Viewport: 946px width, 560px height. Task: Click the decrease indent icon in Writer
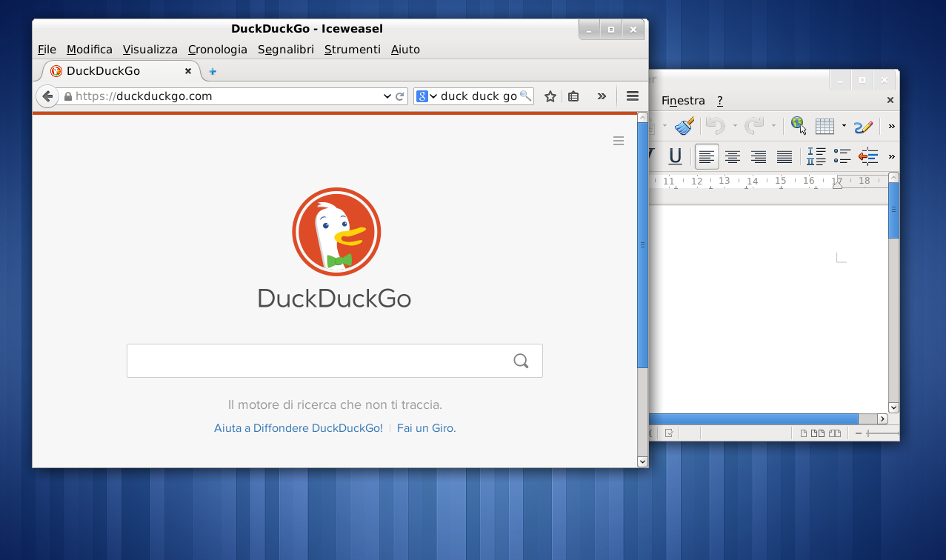coord(868,156)
